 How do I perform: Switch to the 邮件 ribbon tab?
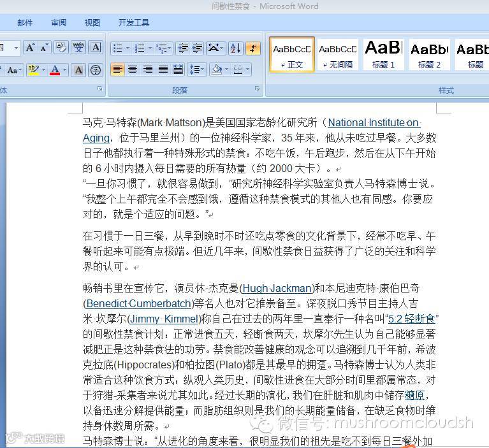click(x=25, y=23)
